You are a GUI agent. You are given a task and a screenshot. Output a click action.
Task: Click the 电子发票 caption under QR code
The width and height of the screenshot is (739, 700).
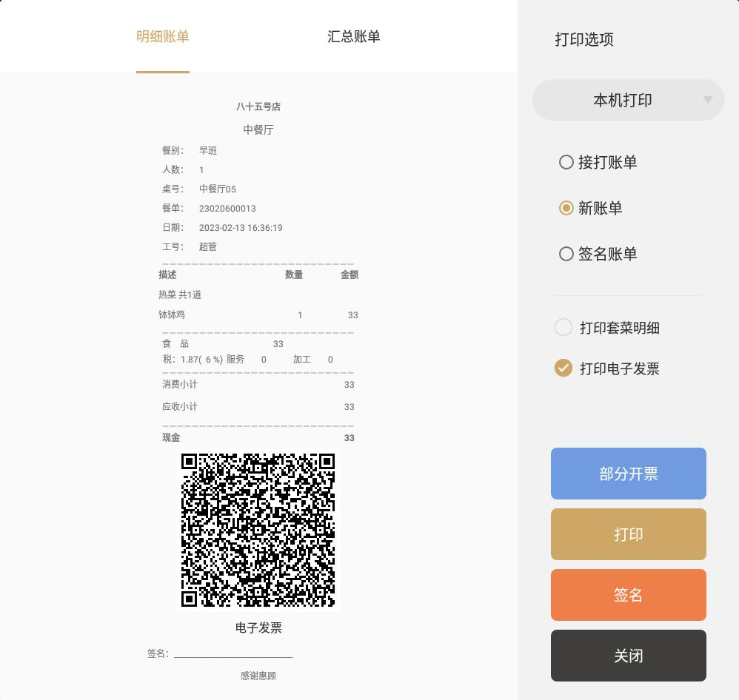click(258, 627)
